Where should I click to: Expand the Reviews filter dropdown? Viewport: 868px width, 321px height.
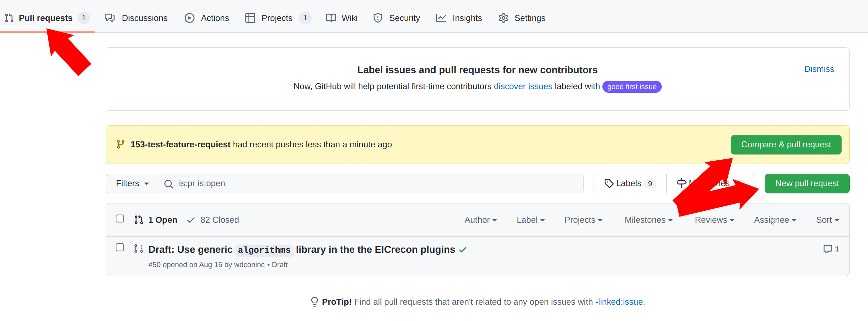coord(714,220)
